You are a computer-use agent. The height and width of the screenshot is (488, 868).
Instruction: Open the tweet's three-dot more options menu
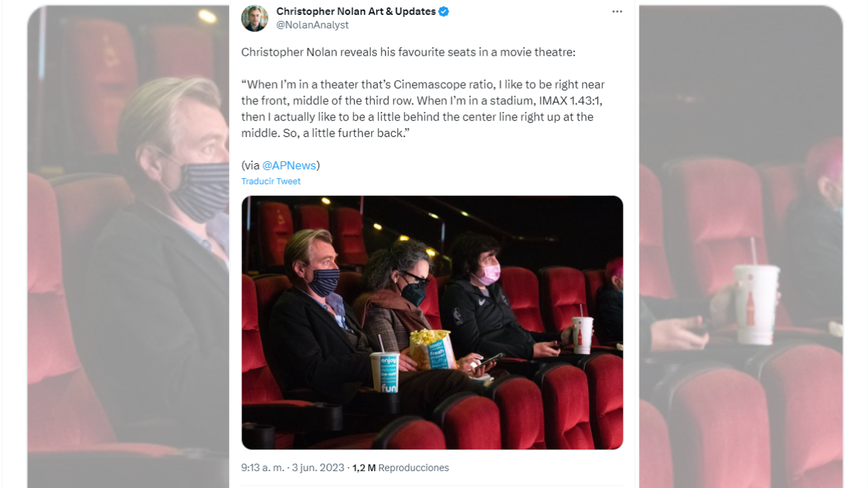click(617, 12)
